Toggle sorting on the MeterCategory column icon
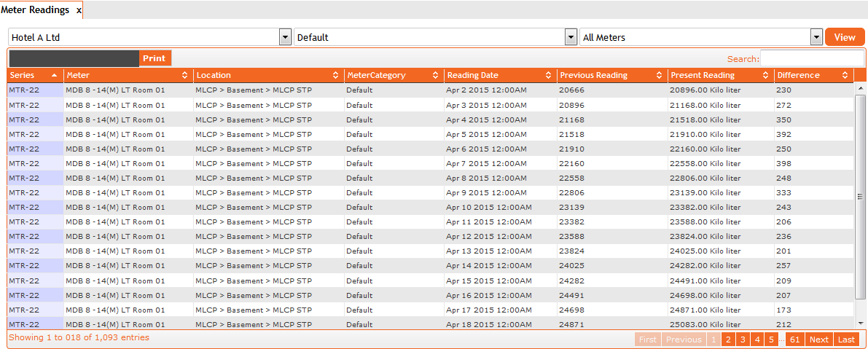Viewport: 868px width, 349px height. pos(435,75)
